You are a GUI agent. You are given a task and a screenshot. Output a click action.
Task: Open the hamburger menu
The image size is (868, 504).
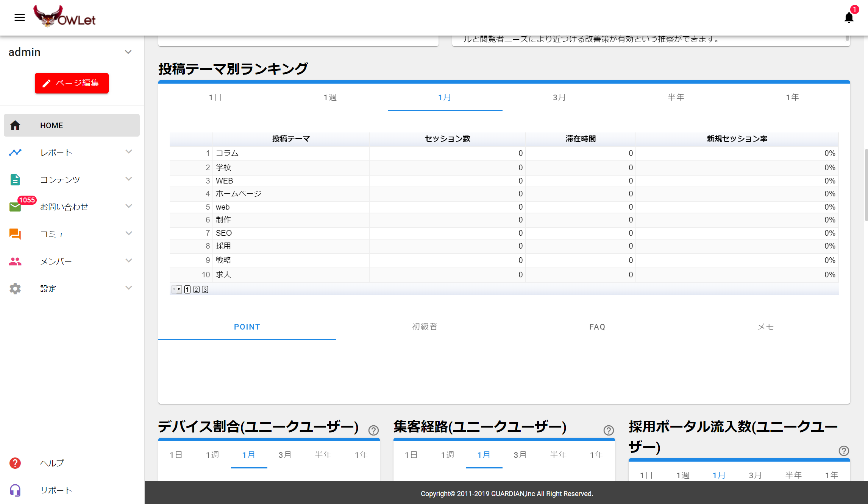20,17
